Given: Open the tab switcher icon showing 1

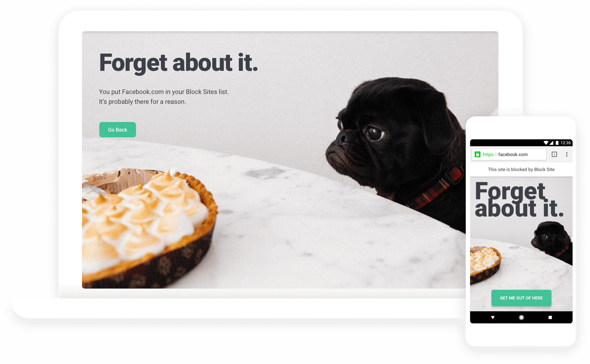Looking at the screenshot, I should coord(554,155).
